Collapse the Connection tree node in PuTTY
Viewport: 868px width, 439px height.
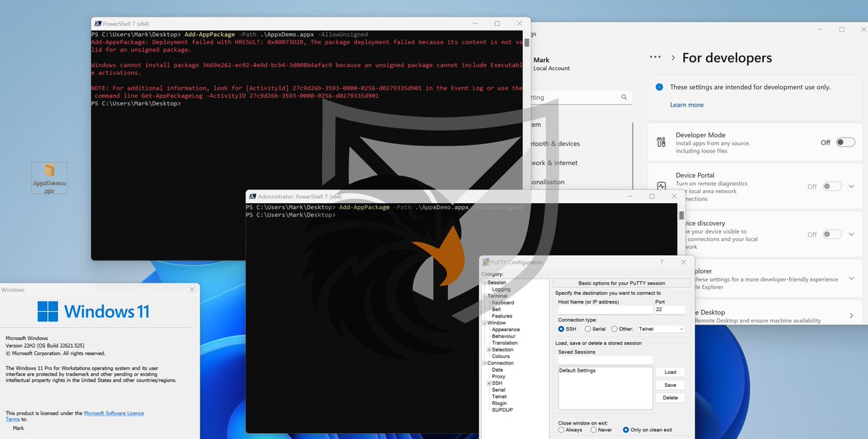485,363
